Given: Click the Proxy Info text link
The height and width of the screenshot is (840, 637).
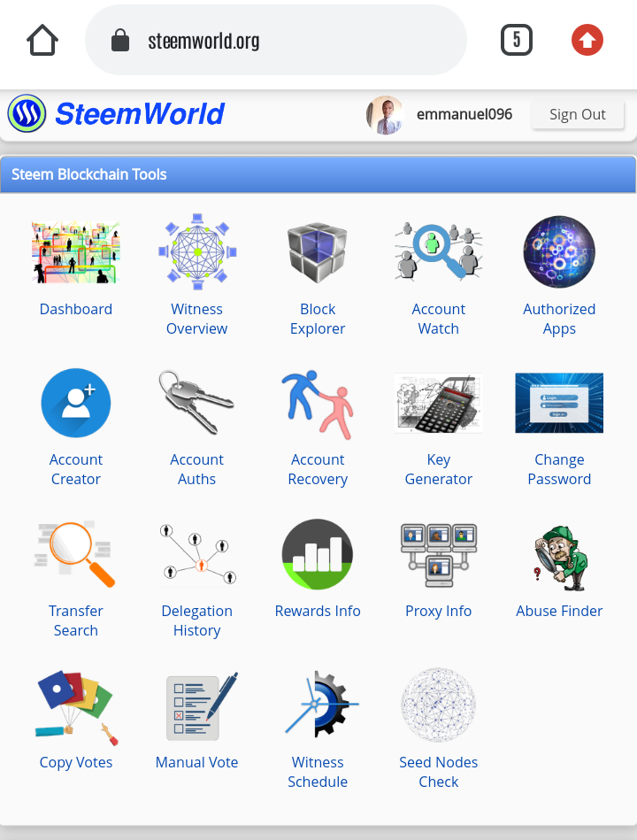Looking at the screenshot, I should point(439,611).
